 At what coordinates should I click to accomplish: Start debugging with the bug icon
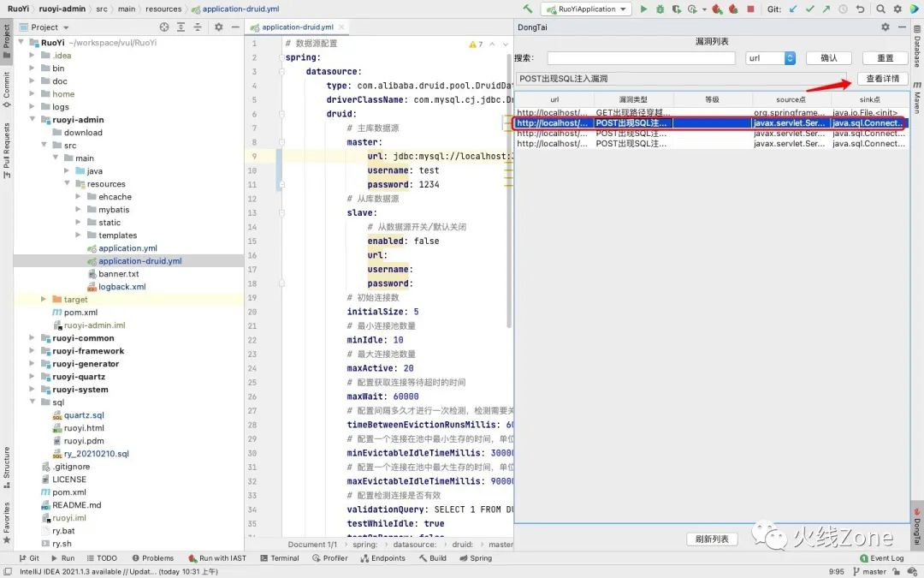660,9
